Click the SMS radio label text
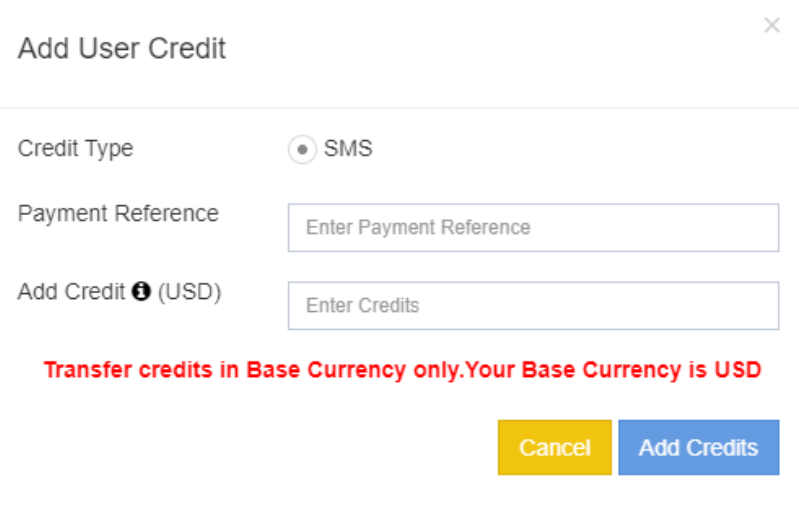 click(348, 150)
